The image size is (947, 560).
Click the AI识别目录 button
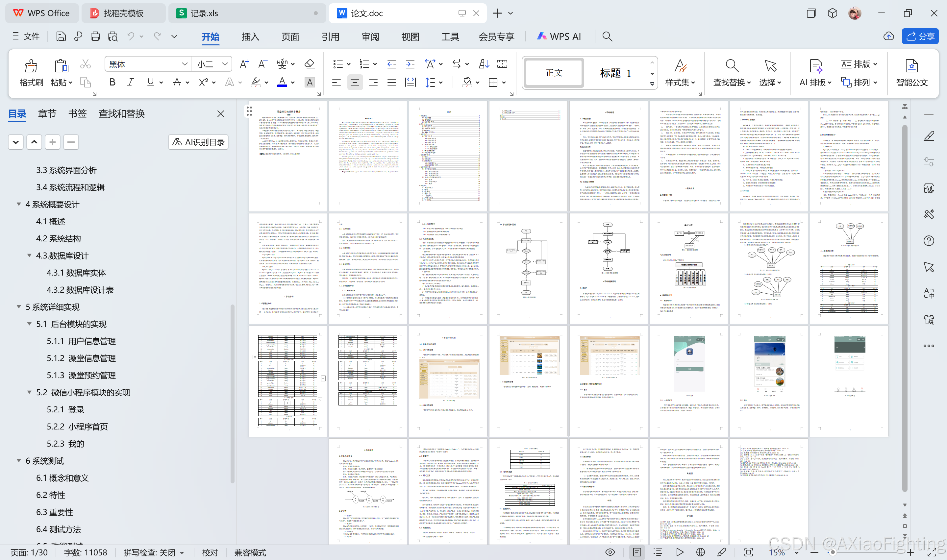pyautogui.click(x=198, y=142)
